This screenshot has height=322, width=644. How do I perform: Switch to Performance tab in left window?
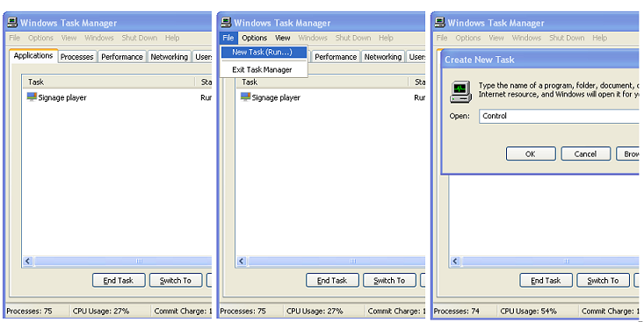point(122,57)
